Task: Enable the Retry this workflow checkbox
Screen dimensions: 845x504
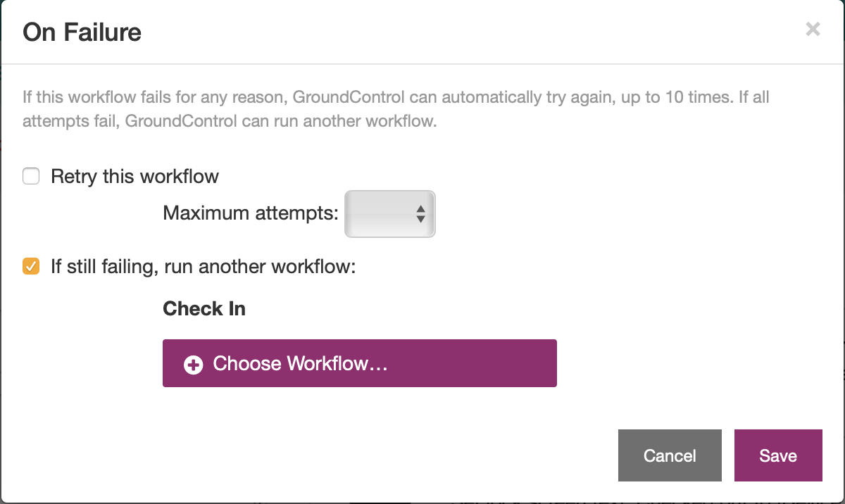Action: click(31, 176)
